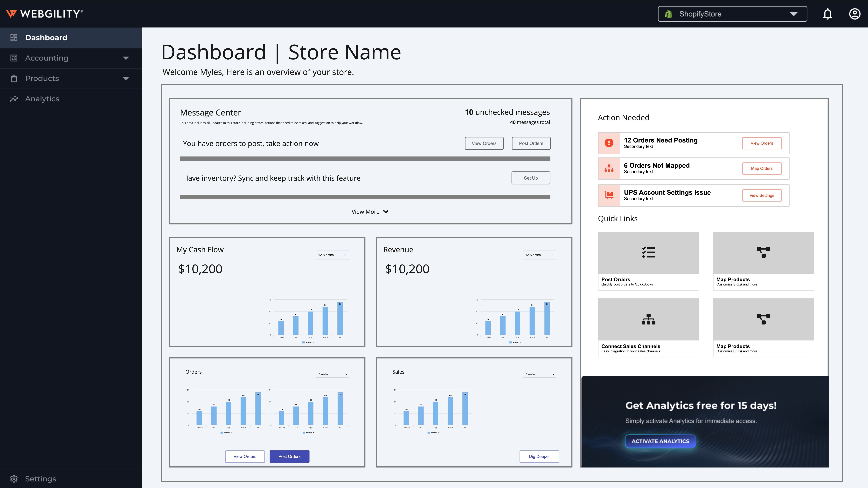868x488 pixels.
Task: Open the ShopifyStore store selector dropdown
Action: (x=732, y=14)
